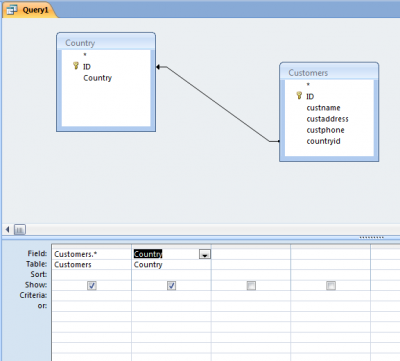Click the or cell under Customers column
Image resolution: width=400 pixels, height=361 pixels.
(x=92, y=306)
